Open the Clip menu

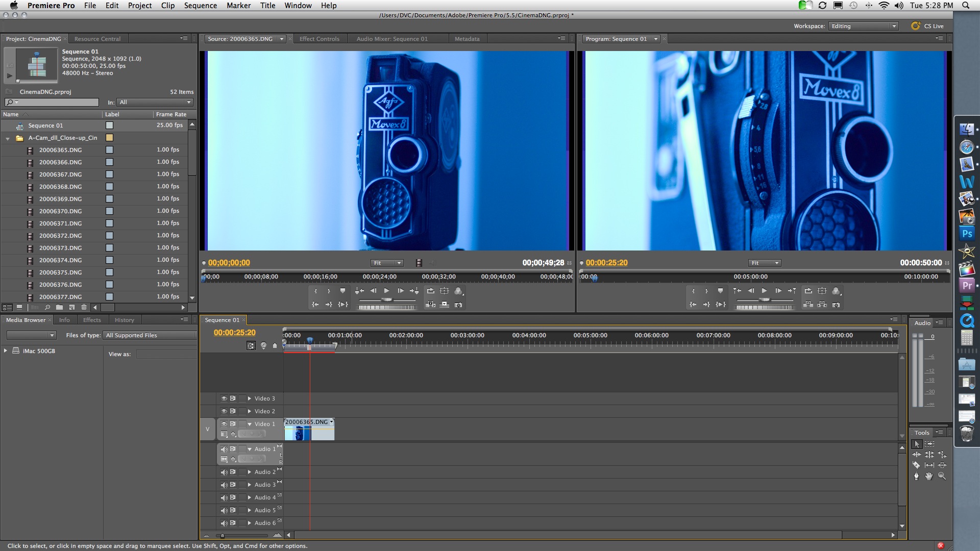pyautogui.click(x=168, y=6)
